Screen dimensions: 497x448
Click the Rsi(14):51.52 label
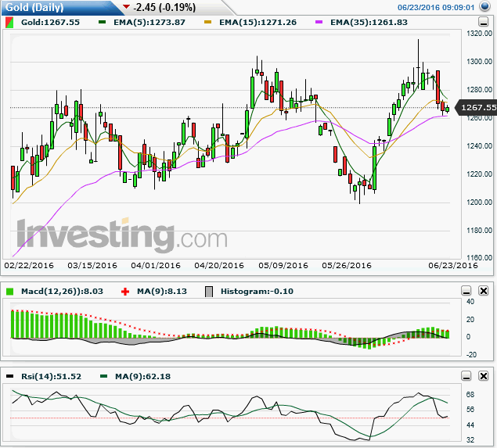coord(52,376)
